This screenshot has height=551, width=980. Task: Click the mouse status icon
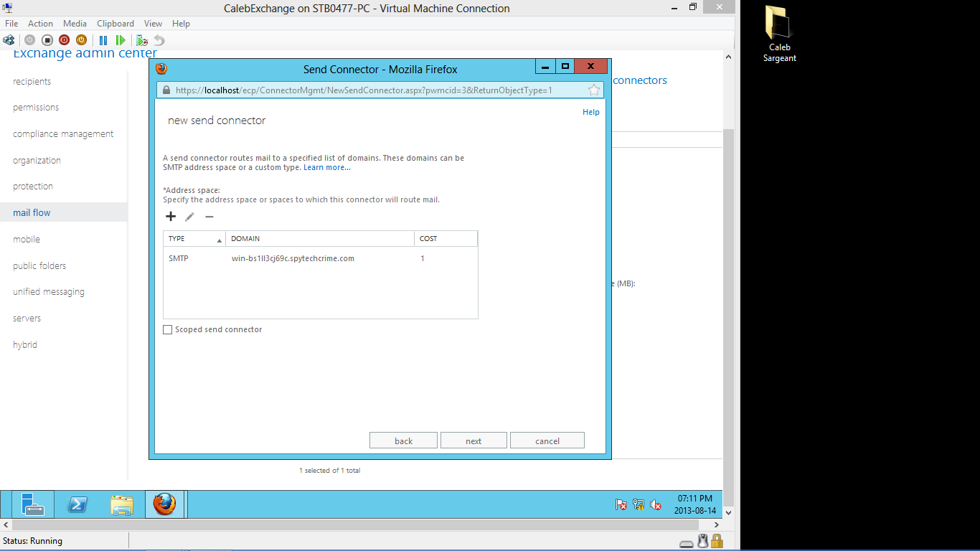tap(703, 542)
